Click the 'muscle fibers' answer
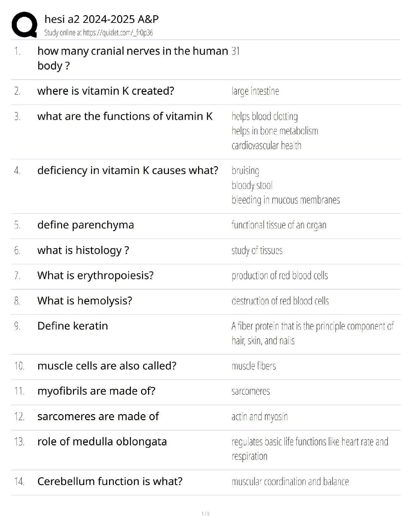The width and height of the screenshot is (411, 532). click(x=254, y=366)
